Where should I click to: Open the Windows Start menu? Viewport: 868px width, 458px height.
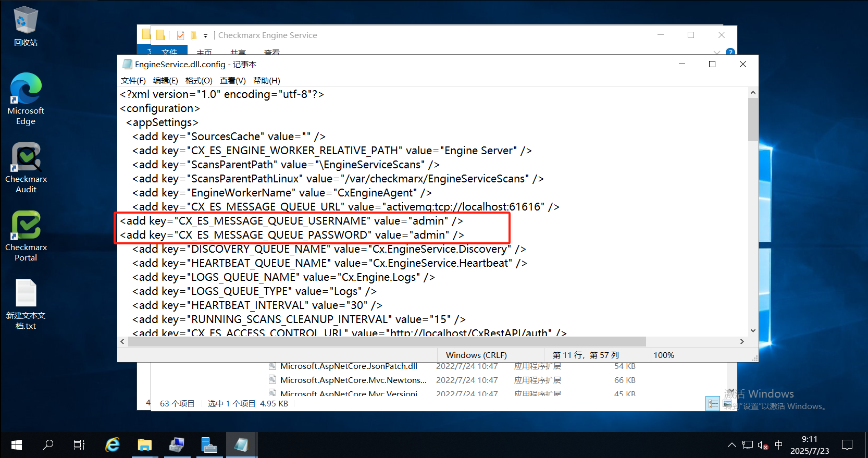tap(16, 445)
